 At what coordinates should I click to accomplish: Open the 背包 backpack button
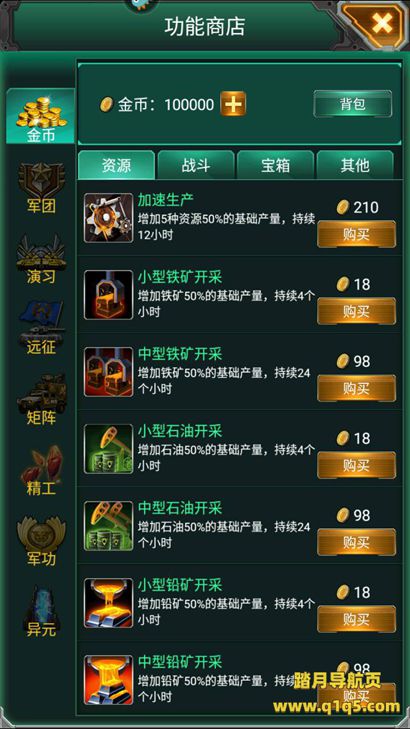point(352,104)
